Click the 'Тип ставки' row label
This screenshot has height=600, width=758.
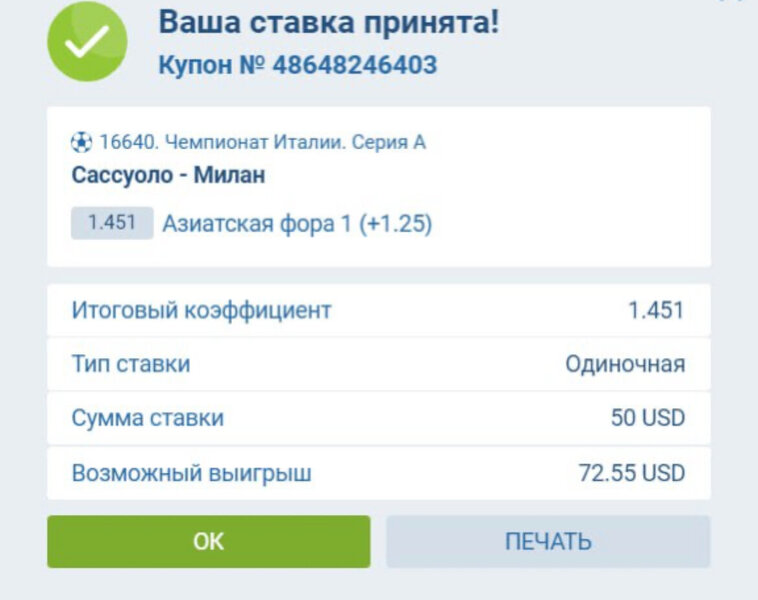[130, 364]
